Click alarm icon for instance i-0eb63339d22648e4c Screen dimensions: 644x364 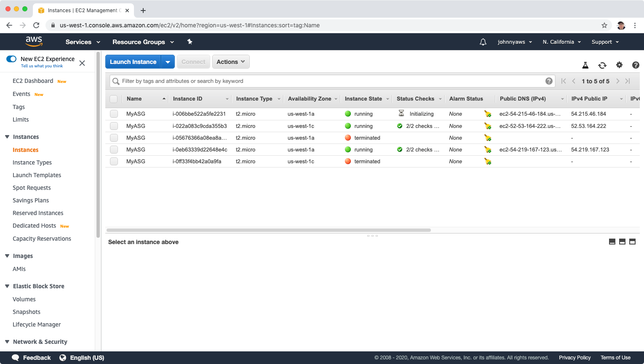(488, 149)
